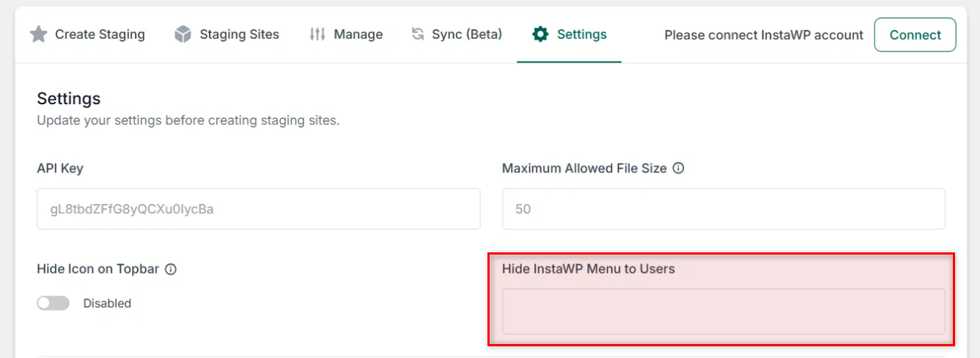This screenshot has width=980, height=358.
Task: Click the 'Please connect InstaWP account' text
Action: coord(764,34)
